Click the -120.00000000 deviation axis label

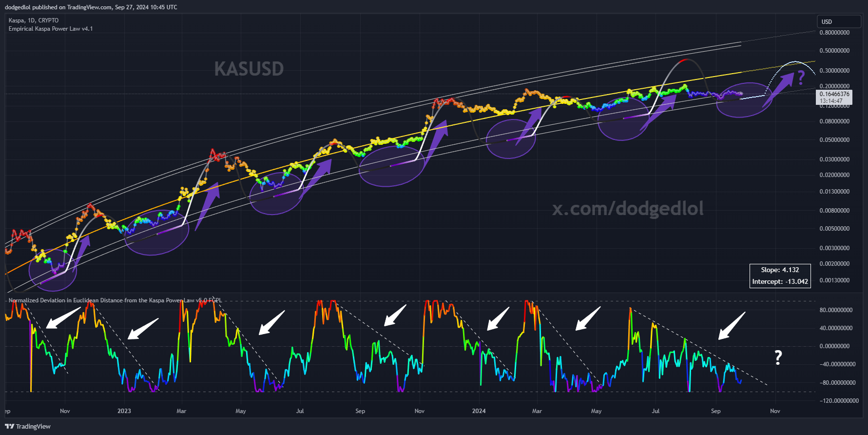tap(839, 401)
